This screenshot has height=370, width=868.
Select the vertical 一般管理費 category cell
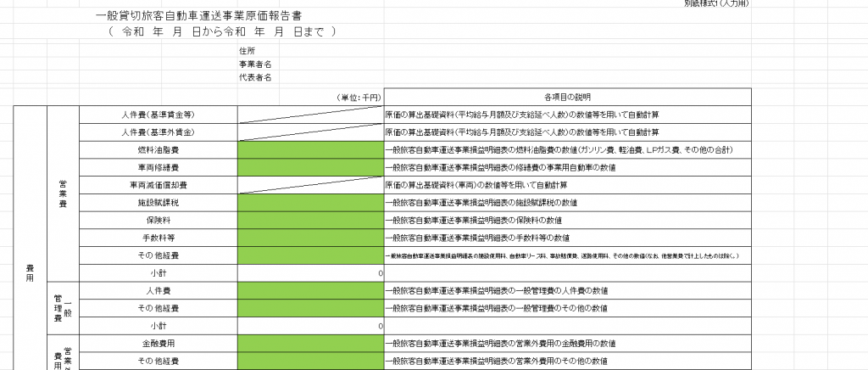(63, 309)
